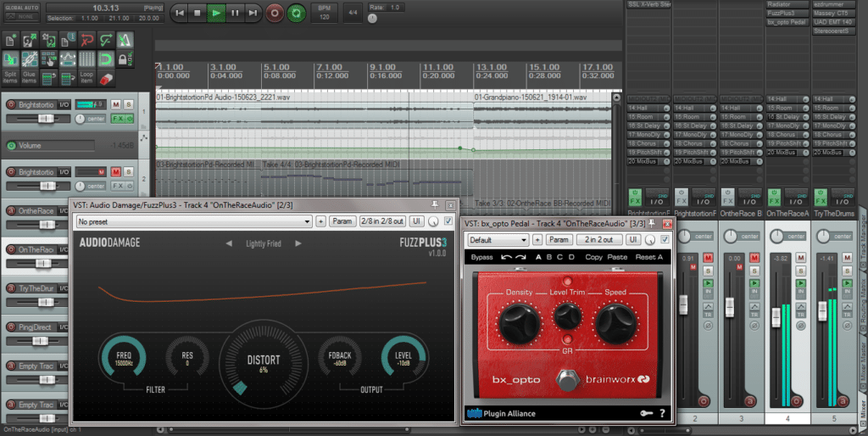868x436 pixels.
Task: Click Param button in FuzzPlus3 window
Action: [342, 221]
